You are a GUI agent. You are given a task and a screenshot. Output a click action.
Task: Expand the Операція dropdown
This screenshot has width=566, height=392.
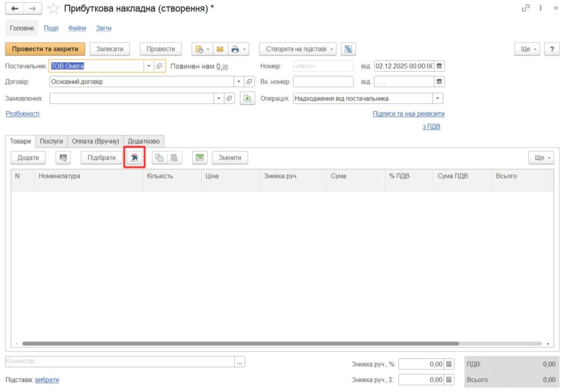[x=438, y=99]
